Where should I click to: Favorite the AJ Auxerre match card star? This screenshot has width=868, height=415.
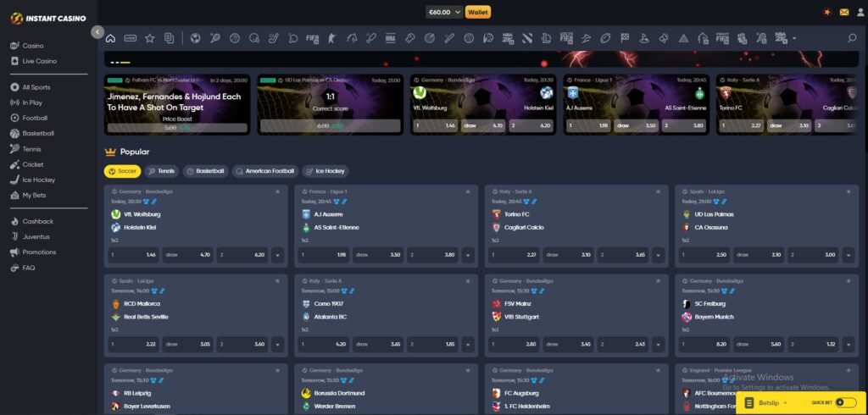pos(468,191)
